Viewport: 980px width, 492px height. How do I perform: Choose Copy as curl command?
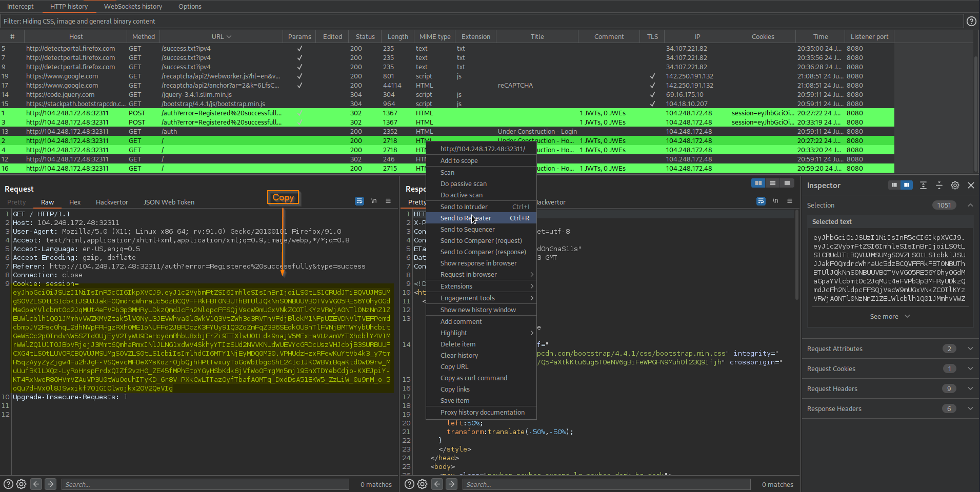[481, 378]
